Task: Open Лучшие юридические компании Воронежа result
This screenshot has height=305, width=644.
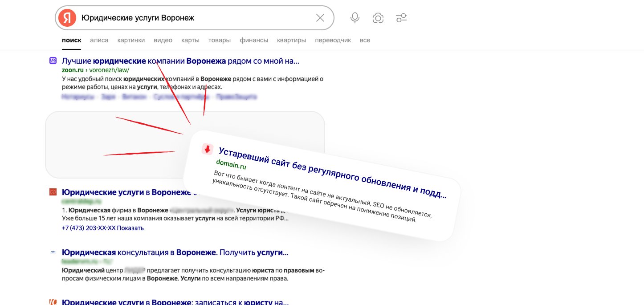Action: point(180,61)
